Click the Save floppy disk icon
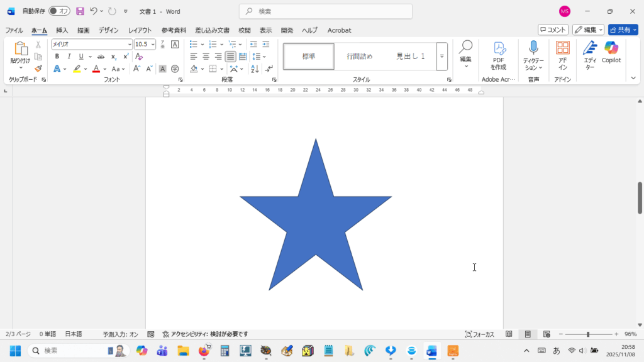Viewport: 644px width, 362px height. pyautogui.click(x=80, y=11)
